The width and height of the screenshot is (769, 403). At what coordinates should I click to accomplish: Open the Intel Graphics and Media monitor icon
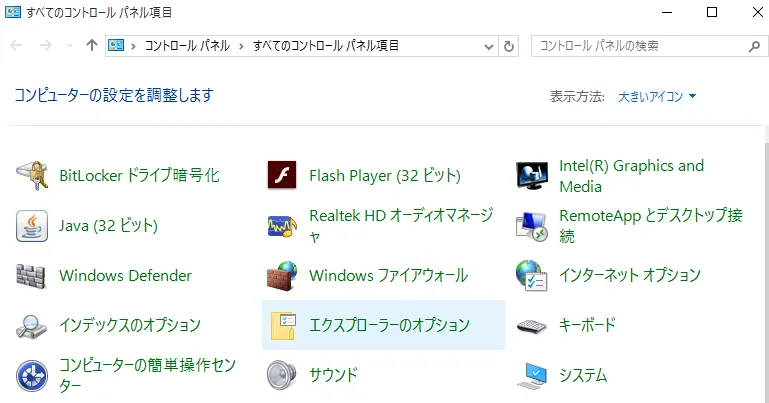click(x=532, y=176)
